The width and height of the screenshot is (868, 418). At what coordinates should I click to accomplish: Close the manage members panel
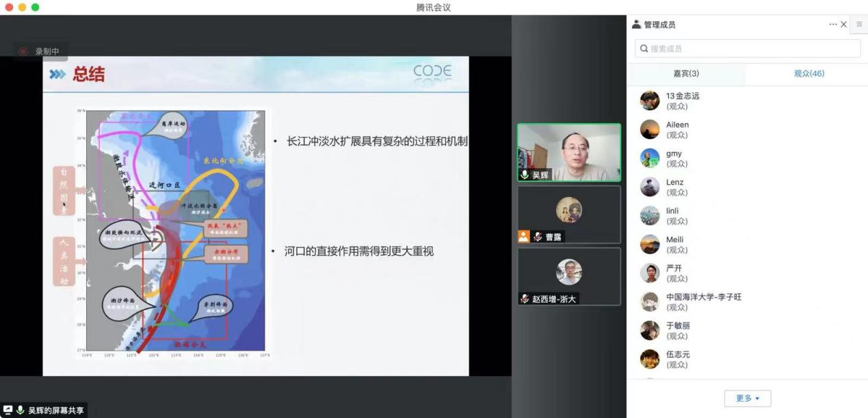tap(843, 25)
